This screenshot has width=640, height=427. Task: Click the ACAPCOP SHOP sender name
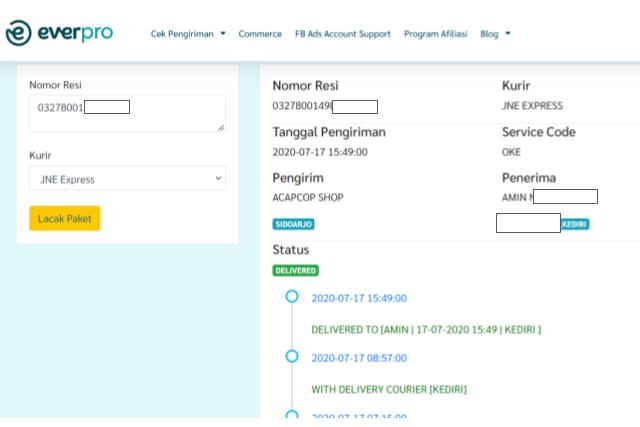pos(308,198)
